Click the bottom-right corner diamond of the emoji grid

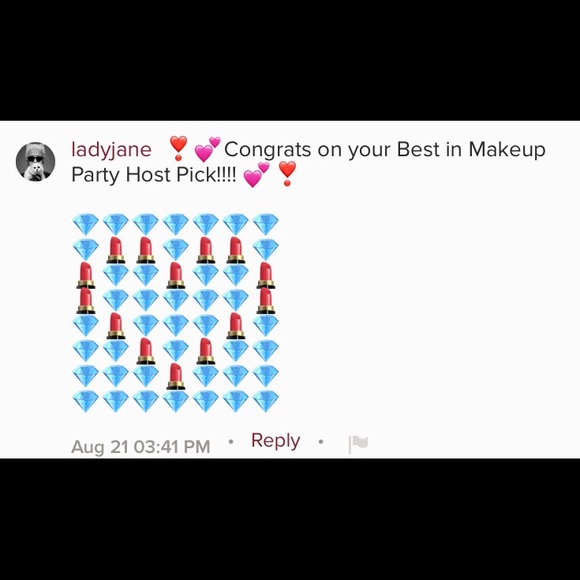point(266,401)
